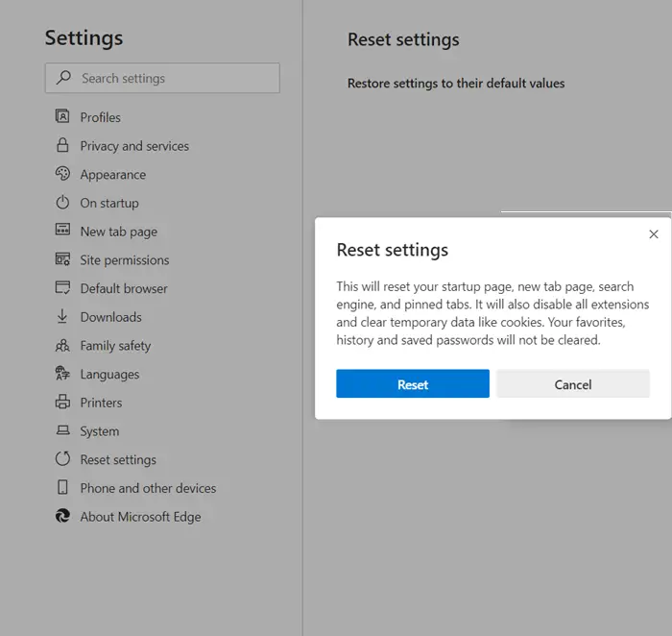This screenshot has height=636, width=672.
Task: Click the Downloads arrow icon
Action: [62, 317]
